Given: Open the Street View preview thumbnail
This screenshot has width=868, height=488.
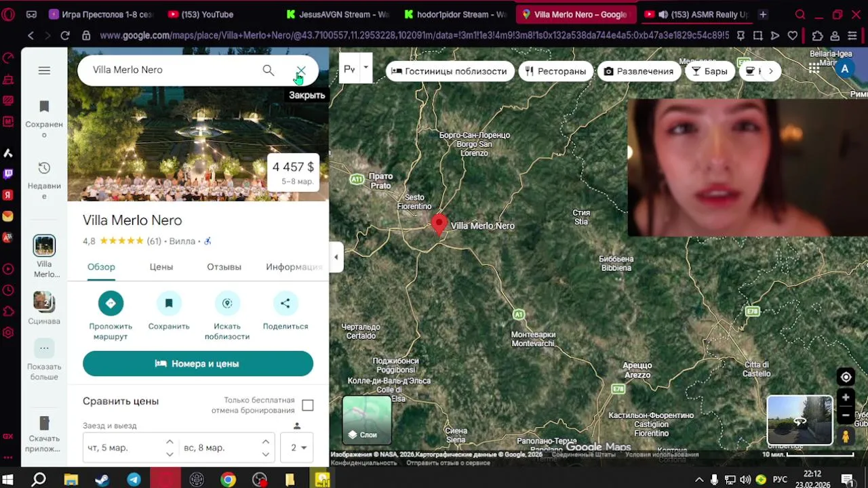Looking at the screenshot, I should pos(800,420).
